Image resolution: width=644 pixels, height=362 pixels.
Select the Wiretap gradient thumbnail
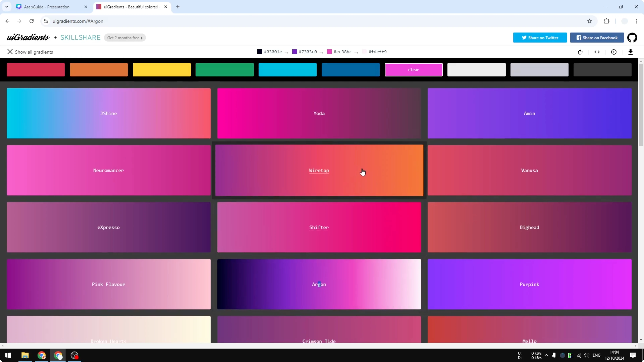coord(319,170)
